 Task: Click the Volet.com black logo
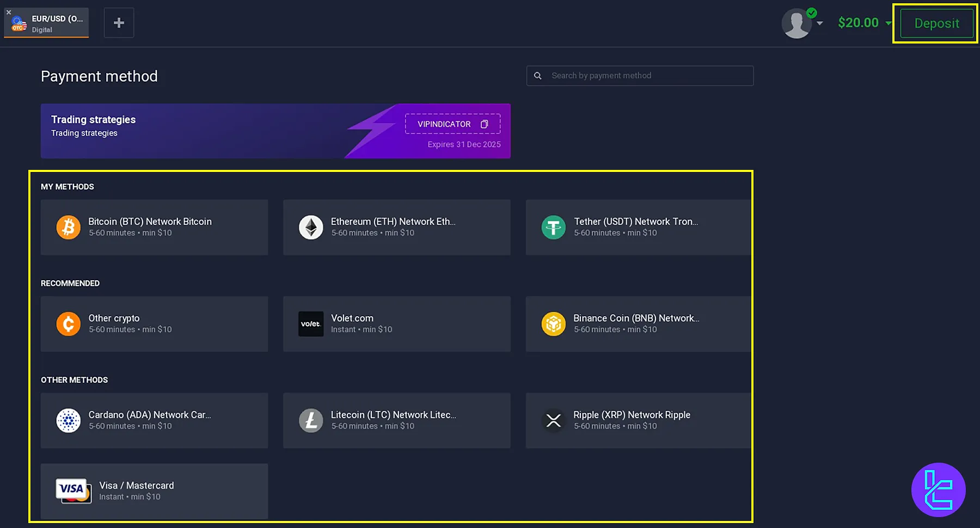coord(311,324)
